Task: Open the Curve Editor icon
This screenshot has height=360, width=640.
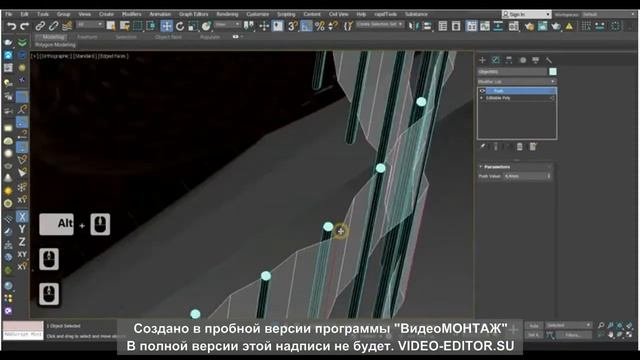Action: (x=485, y=27)
